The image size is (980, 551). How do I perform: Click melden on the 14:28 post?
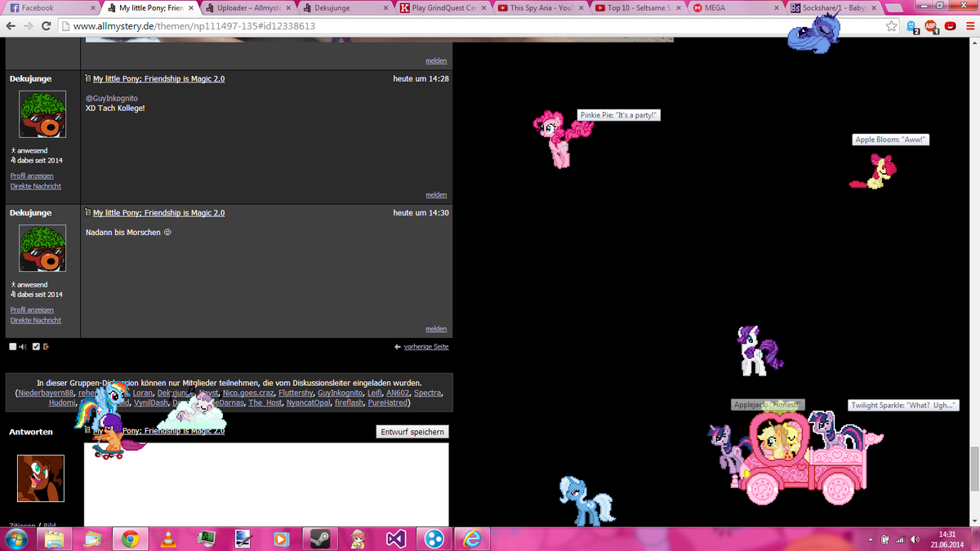[436, 195]
